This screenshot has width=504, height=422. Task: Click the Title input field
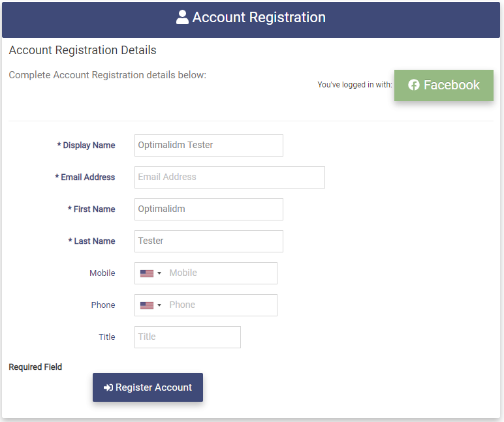[187, 337]
